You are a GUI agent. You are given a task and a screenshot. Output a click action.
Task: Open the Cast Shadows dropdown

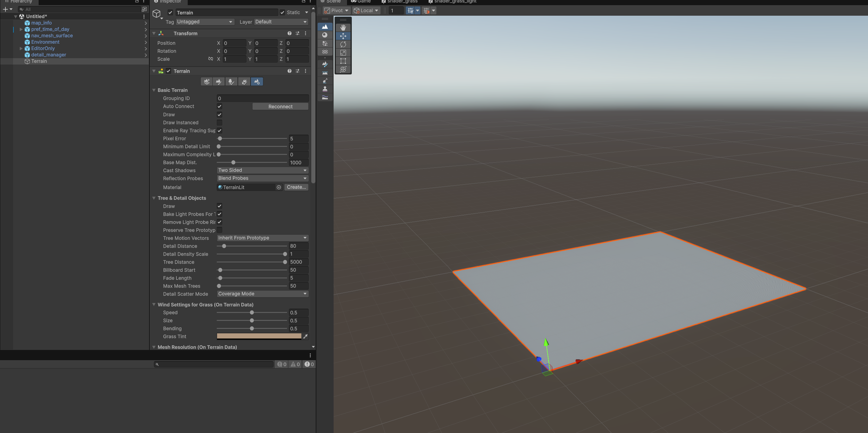point(262,170)
